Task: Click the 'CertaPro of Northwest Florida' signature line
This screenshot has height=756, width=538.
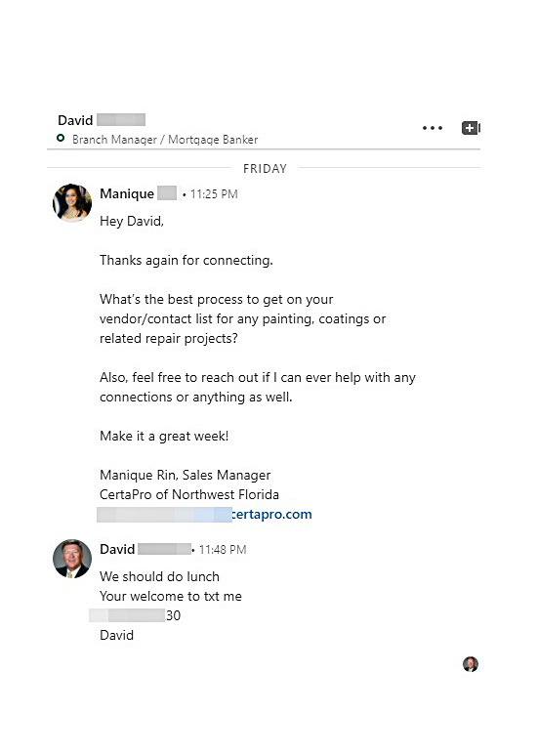Action: 189,494
